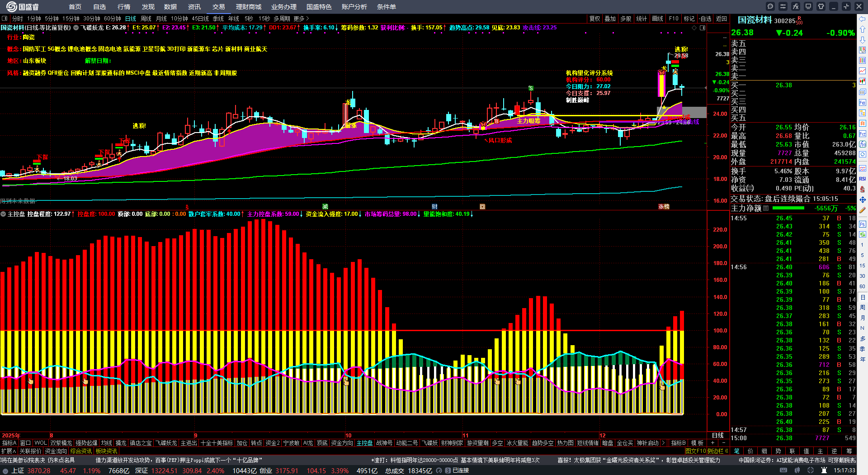
Task: Open the round dropdown beside 飞碟妖龙 indicator
Action: [76, 28]
